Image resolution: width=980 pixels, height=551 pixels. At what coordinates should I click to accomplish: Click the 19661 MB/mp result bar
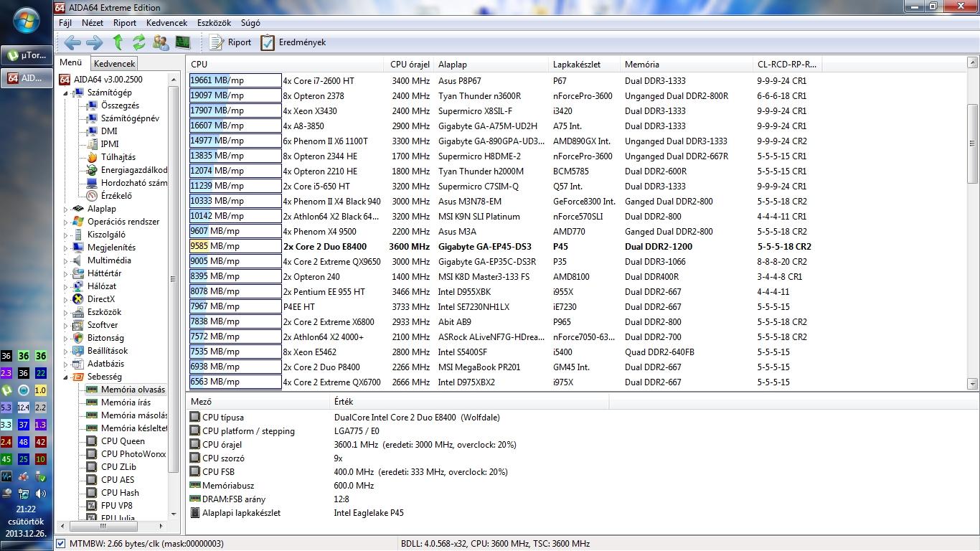[235, 80]
